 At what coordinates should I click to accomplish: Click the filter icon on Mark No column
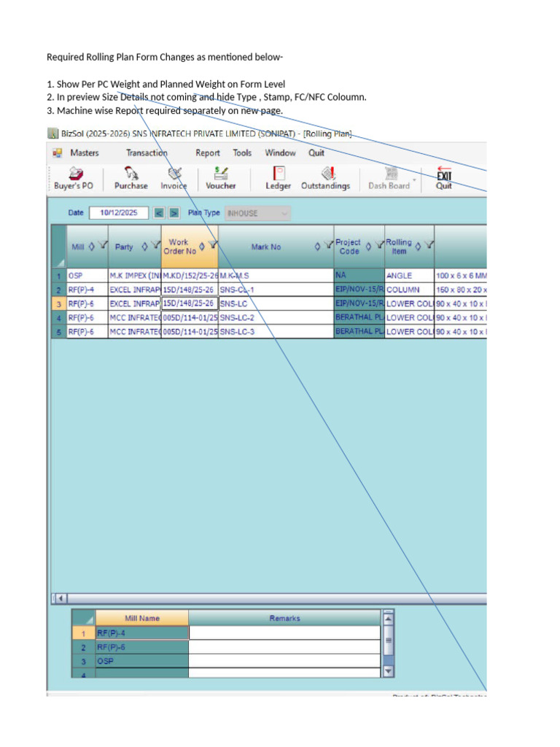[328, 246]
